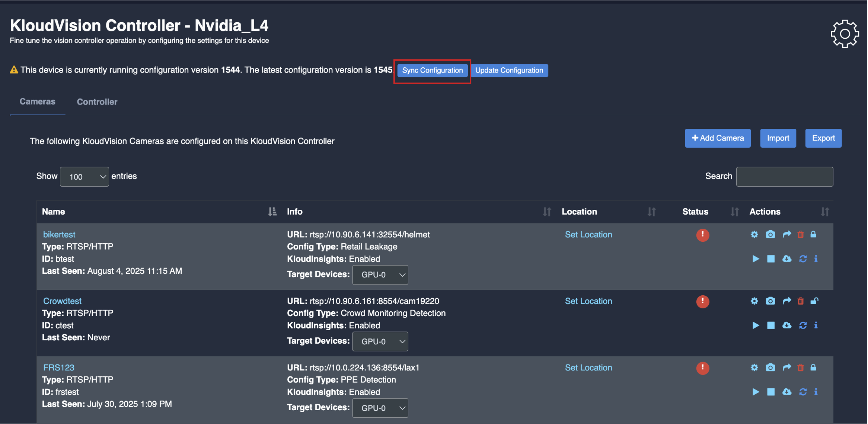Viewport: 868px width, 424px height.
Task: Open the bikertest camera link
Action: click(59, 234)
